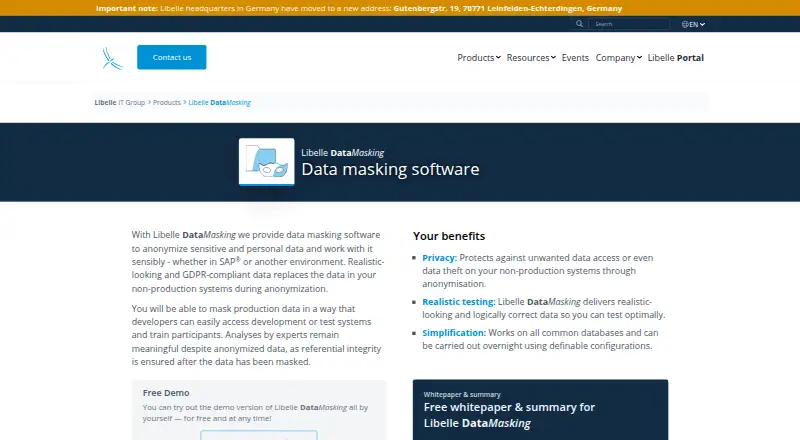Focus the Search input field
Screen dimensions: 800x440
pos(629,24)
